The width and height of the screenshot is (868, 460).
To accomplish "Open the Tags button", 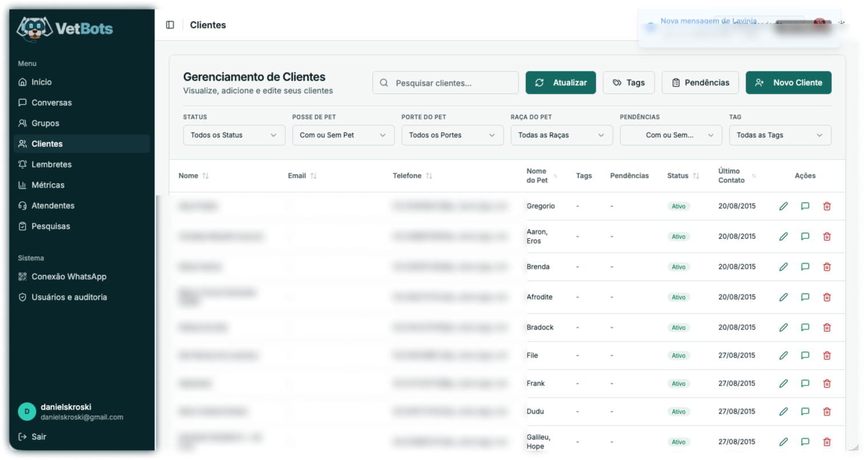I will coord(628,82).
